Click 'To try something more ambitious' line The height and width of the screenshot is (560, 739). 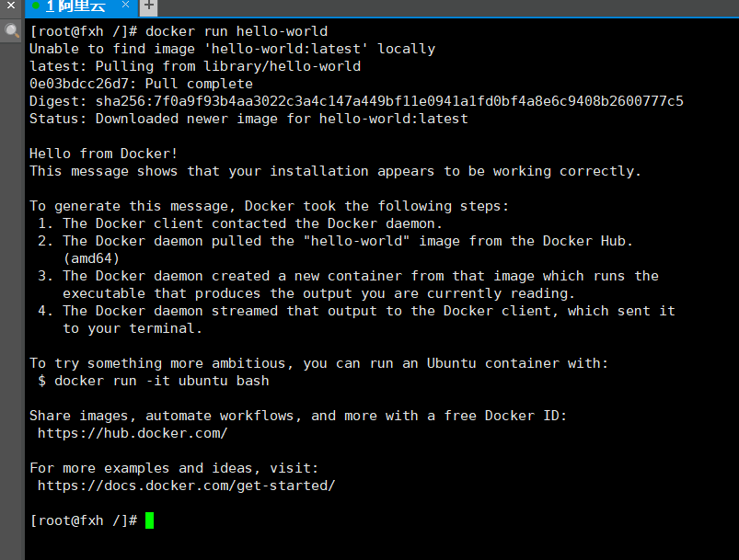pyautogui.click(x=319, y=363)
